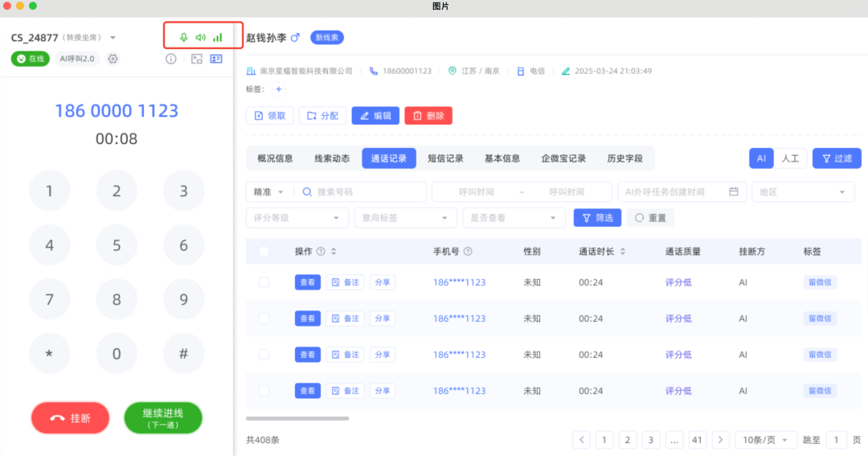Click the green signal strength icon

tap(218, 37)
